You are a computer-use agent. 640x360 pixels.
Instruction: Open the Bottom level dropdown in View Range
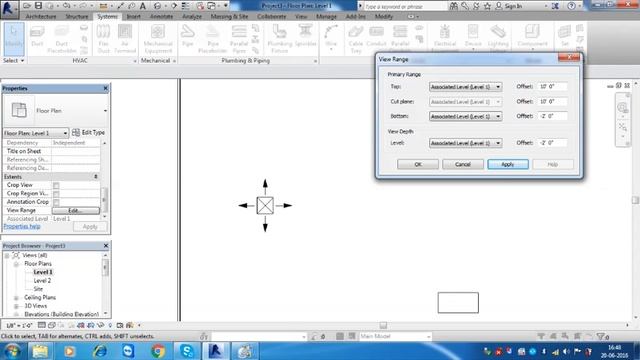pos(465,116)
